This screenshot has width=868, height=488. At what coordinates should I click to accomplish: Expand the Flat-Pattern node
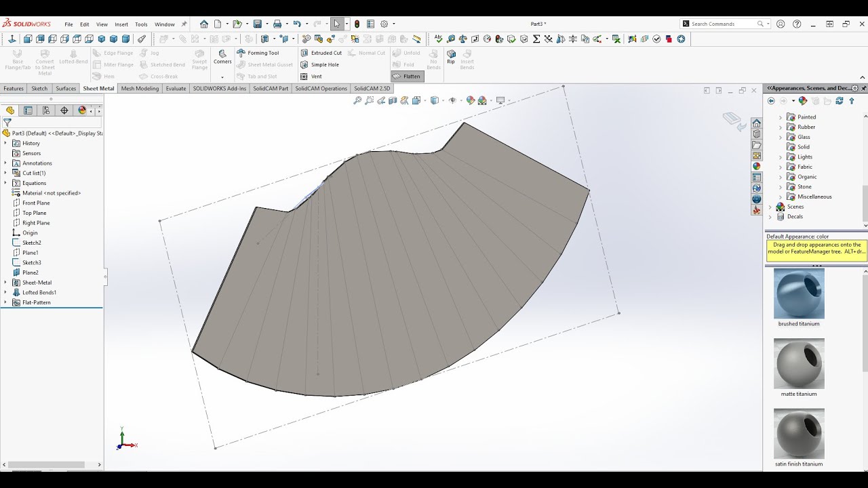(5, 302)
